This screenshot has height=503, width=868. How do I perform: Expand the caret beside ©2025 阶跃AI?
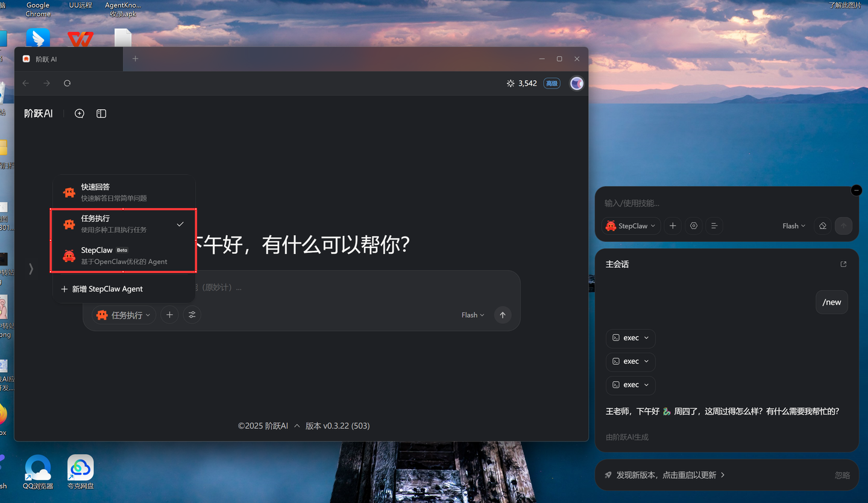pos(297,426)
